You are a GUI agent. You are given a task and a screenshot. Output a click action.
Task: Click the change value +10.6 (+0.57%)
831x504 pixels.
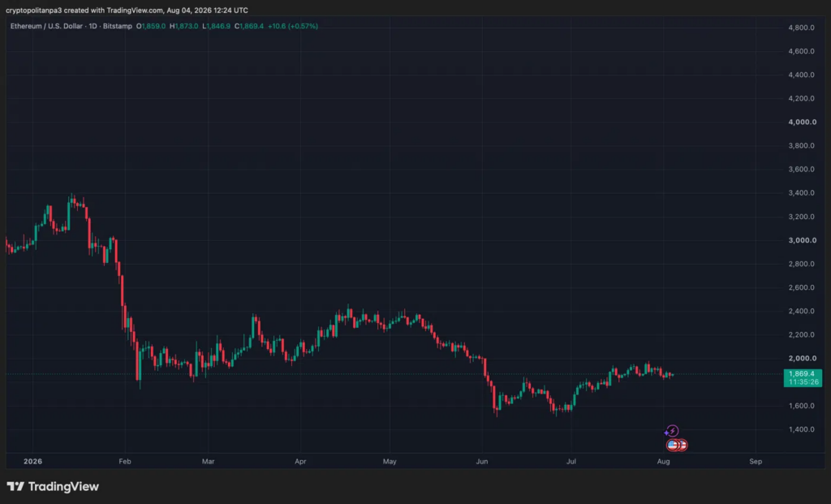click(x=292, y=26)
